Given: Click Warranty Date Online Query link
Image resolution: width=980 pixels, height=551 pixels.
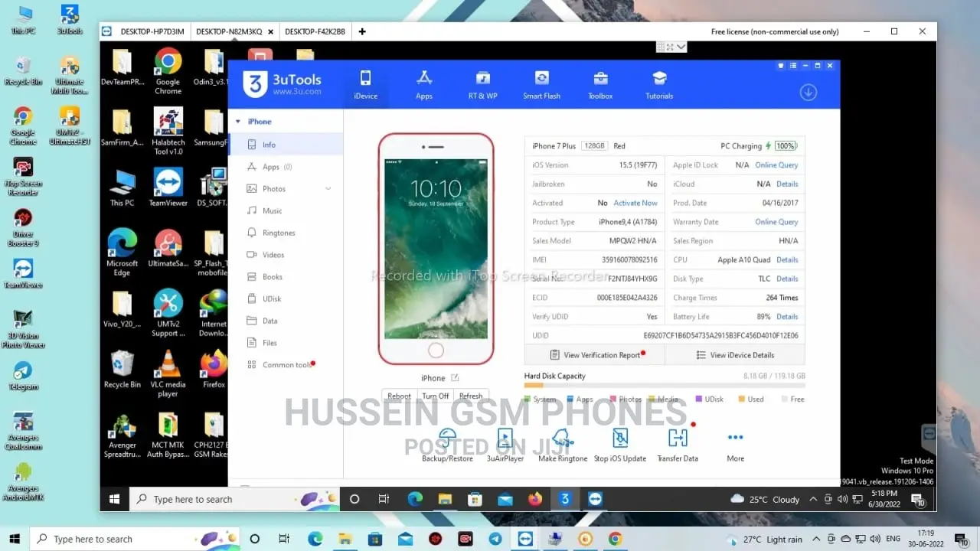Looking at the screenshot, I should [776, 222].
